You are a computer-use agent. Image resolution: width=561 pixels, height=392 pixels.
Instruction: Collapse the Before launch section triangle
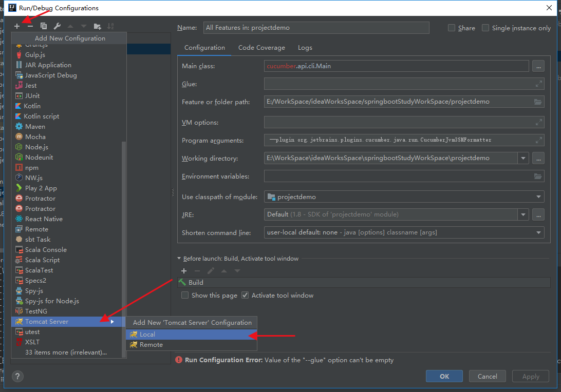coord(179,259)
